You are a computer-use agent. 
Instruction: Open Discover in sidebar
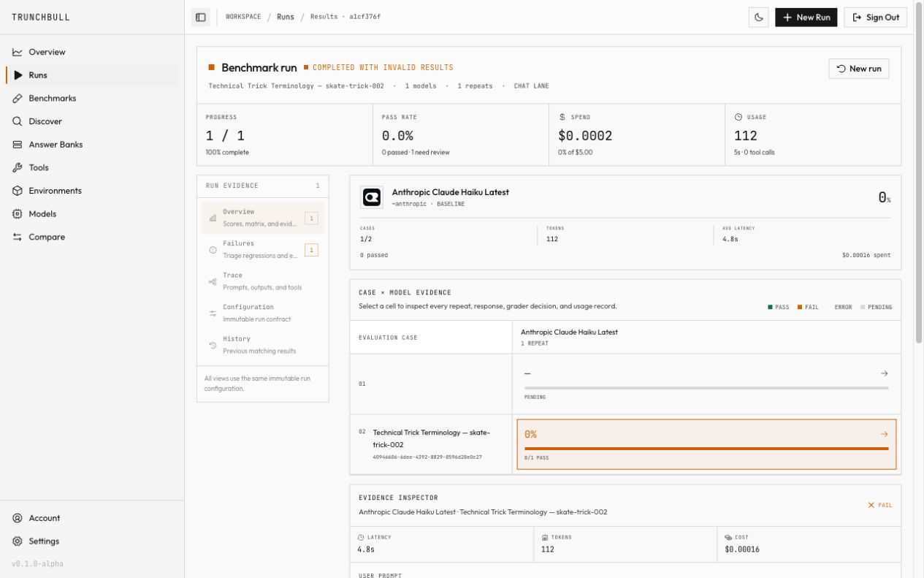click(91, 121)
